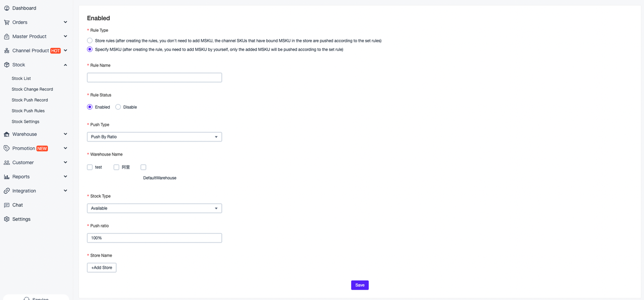Click the Stock cube icon

[x=7, y=64]
